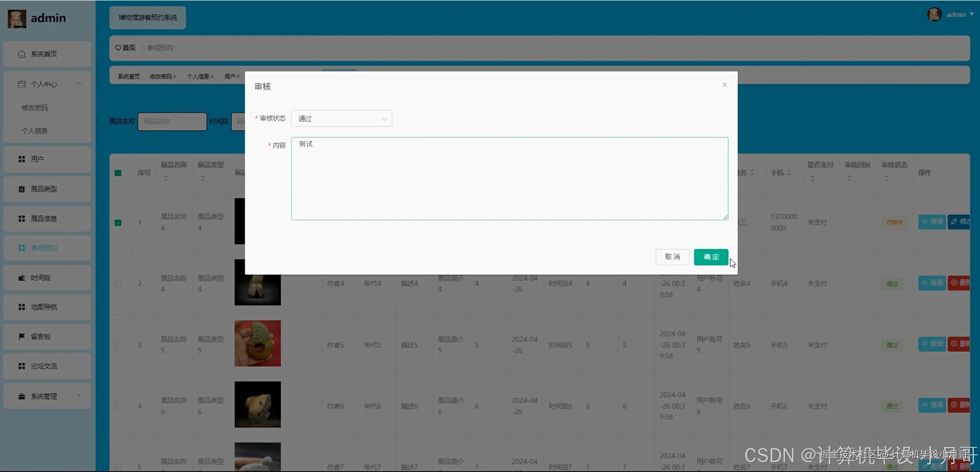The height and width of the screenshot is (472, 980).
Task: Close the 审核 dialog with X icon
Action: pyautogui.click(x=724, y=85)
